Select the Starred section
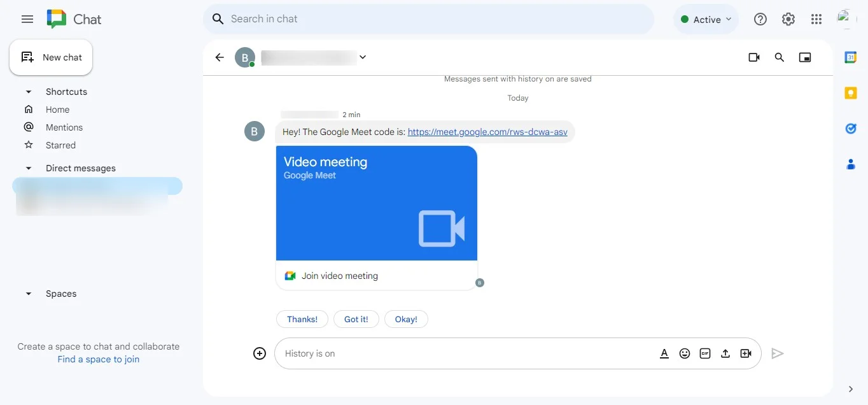Image resolution: width=868 pixels, height=405 pixels. pyautogui.click(x=60, y=145)
